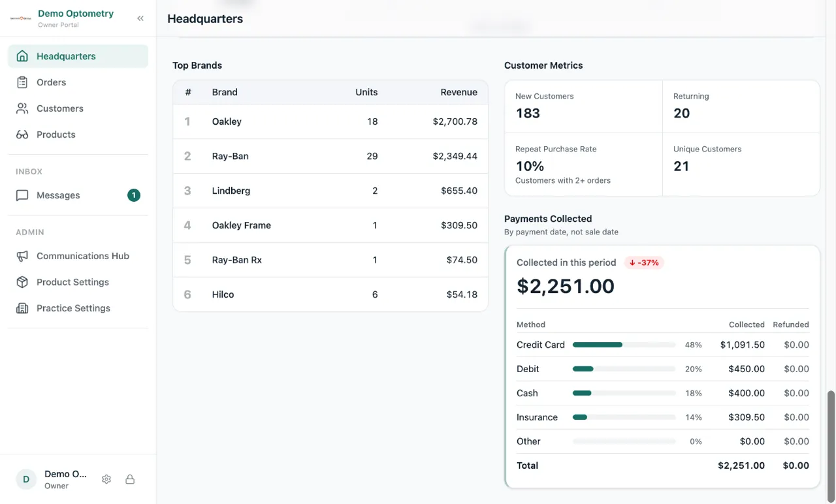The height and width of the screenshot is (504, 836).
Task: Click the $400.00 Cash amount
Action: click(x=747, y=393)
